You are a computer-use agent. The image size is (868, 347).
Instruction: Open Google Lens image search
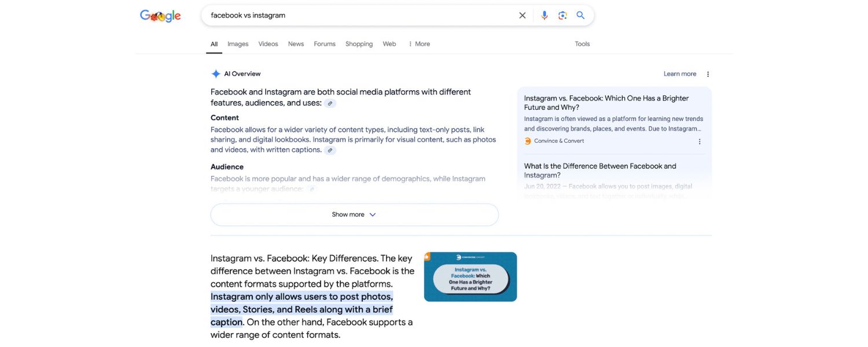pos(562,15)
